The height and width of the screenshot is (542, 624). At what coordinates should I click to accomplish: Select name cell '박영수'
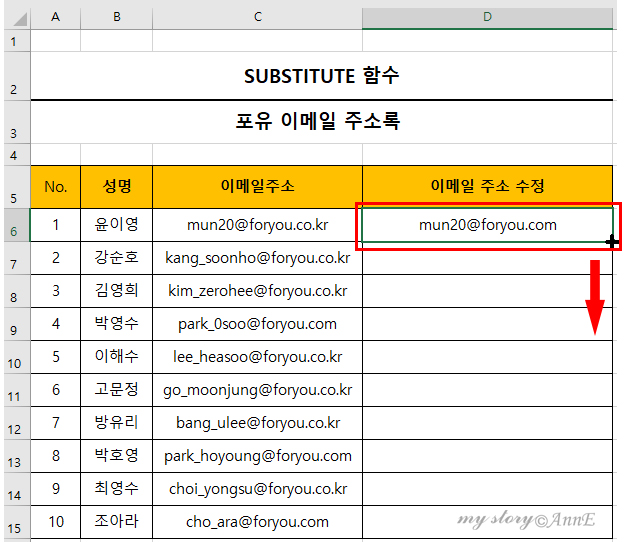coord(117,324)
